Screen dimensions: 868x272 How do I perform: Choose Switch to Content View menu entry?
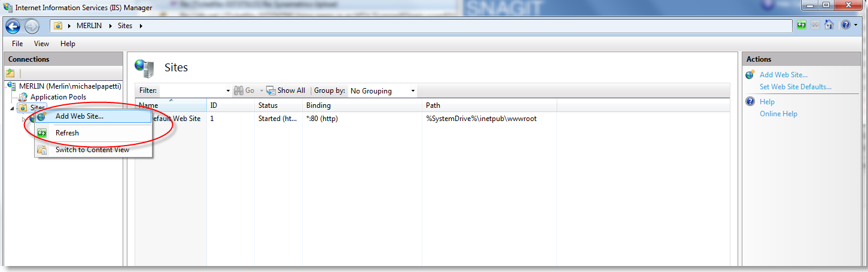point(93,150)
